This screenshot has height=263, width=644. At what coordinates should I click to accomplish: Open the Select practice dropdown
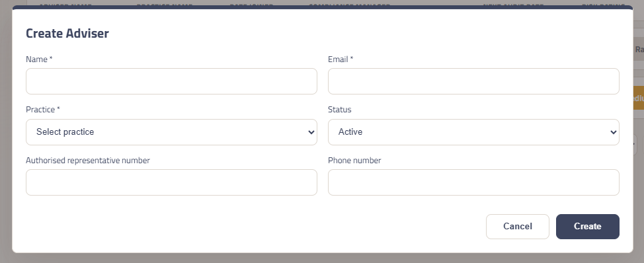(x=171, y=132)
